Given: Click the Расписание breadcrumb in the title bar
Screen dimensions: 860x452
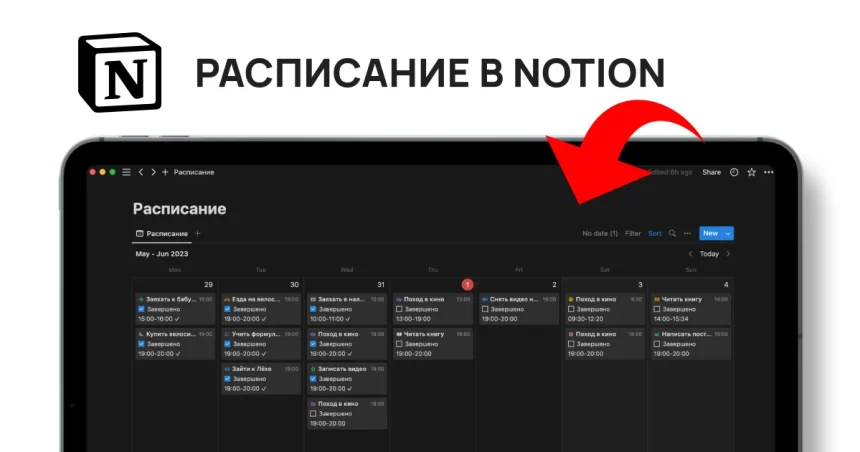Looking at the screenshot, I should pyautogui.click(x=194, y=172).
